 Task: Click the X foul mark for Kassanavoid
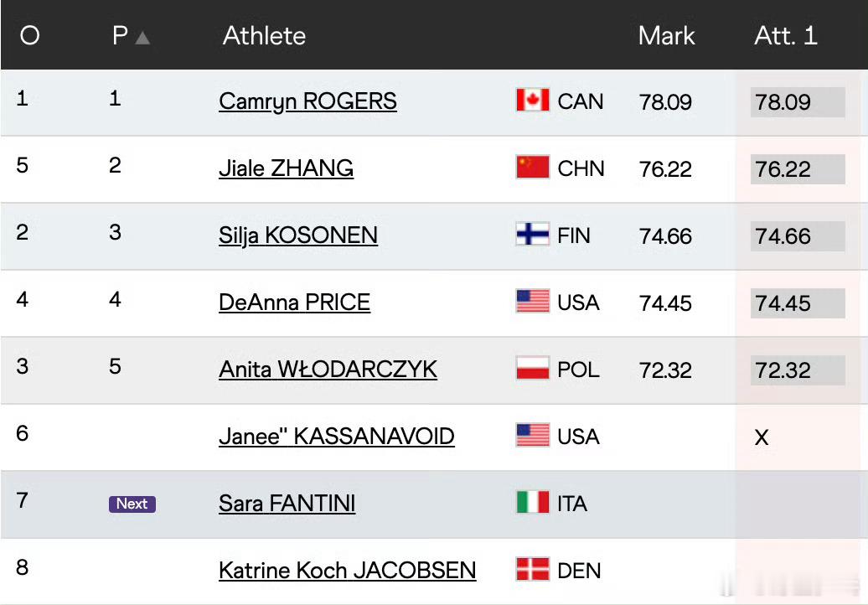tap(762, 437)
